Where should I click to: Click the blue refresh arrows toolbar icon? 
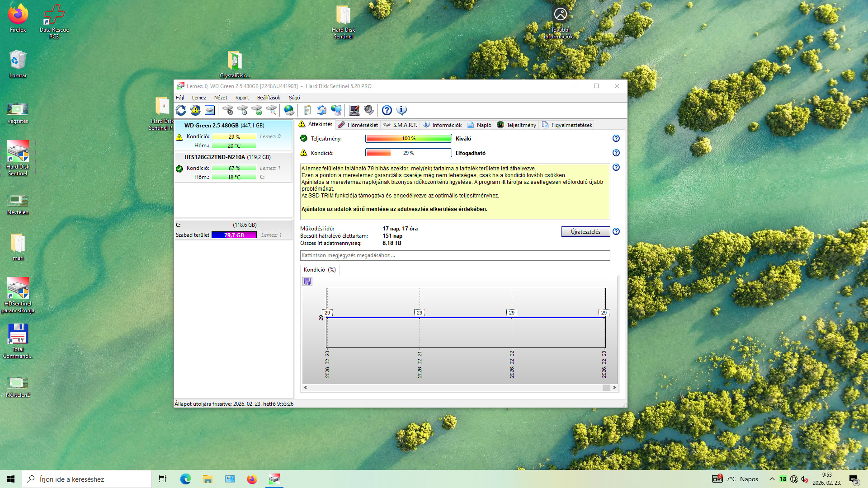coord(181,110)
